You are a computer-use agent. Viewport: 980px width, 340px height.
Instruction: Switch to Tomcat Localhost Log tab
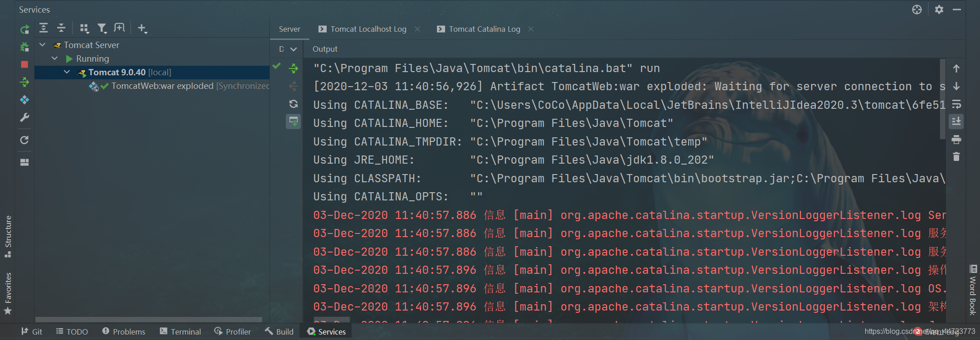(x=368, y=29)
